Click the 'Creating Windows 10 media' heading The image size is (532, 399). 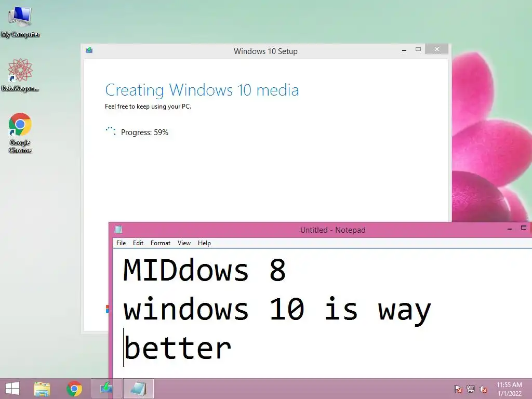click(x=202, y=90)
